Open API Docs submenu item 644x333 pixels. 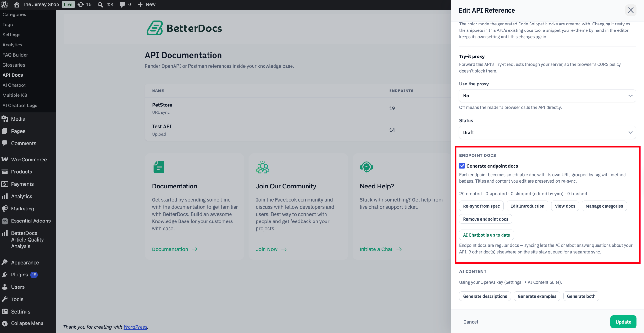13,75
